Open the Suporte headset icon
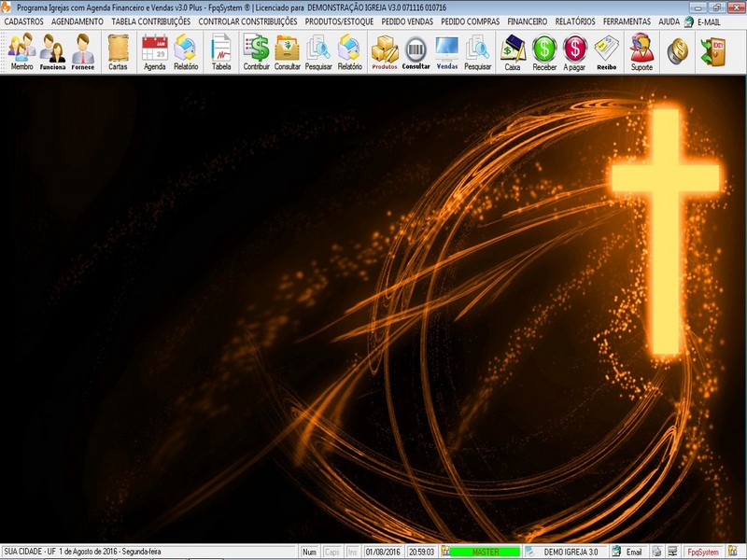 [641, 52]
